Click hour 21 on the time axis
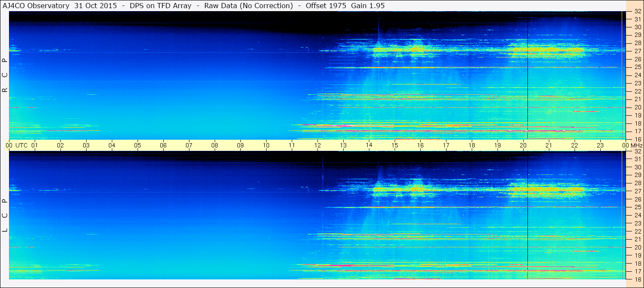The height and width of the screenshot is (288, 644). tap(549, 145)
